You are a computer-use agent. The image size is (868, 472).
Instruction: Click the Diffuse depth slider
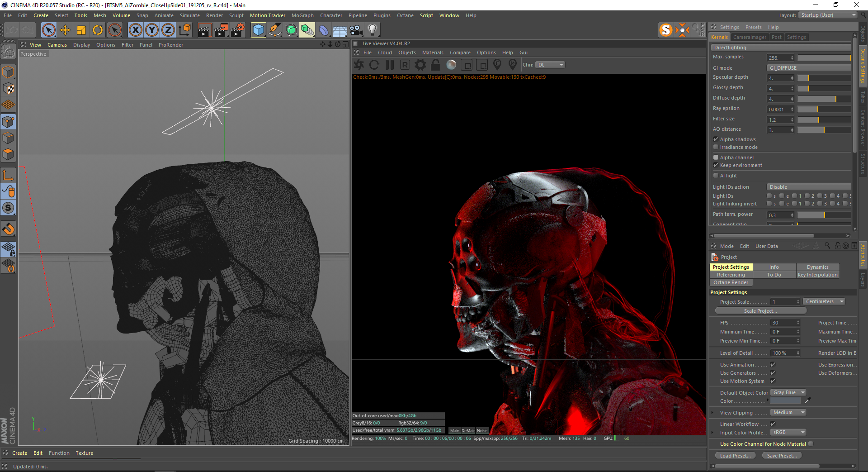(824, 99)
